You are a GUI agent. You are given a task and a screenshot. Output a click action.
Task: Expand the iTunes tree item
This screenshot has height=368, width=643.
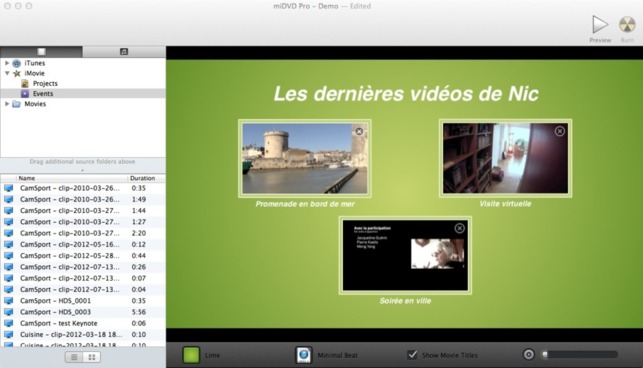7,63
